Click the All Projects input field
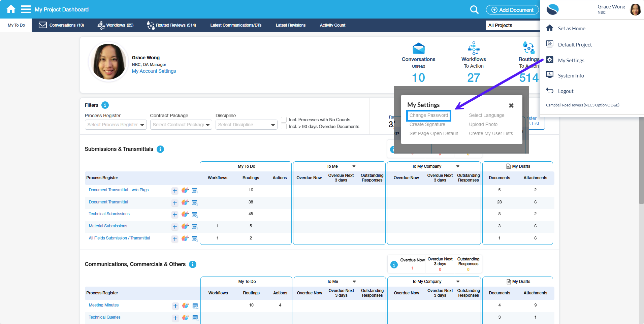 [512, 25]
